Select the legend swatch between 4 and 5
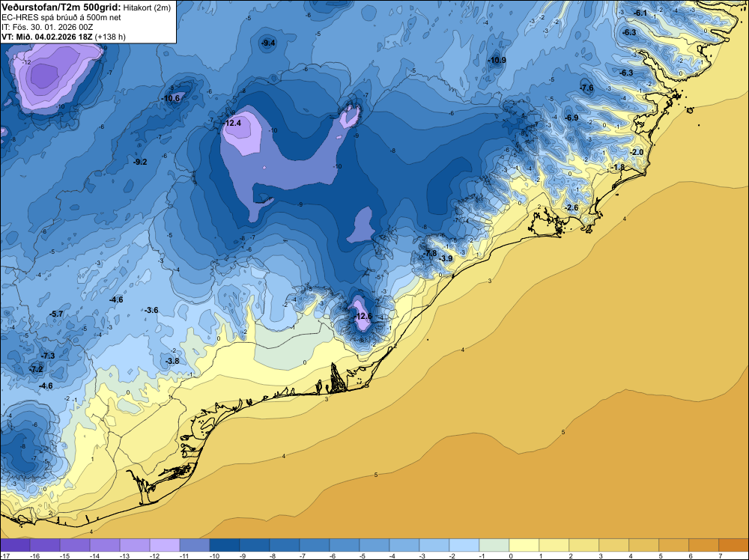749x560 pixels. tap(644, 545)
